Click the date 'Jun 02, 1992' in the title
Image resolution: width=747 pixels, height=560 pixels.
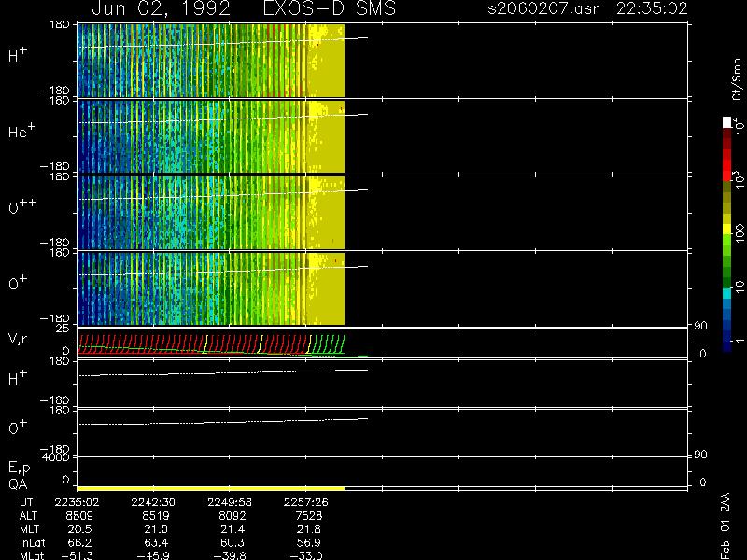click(161, 9)
